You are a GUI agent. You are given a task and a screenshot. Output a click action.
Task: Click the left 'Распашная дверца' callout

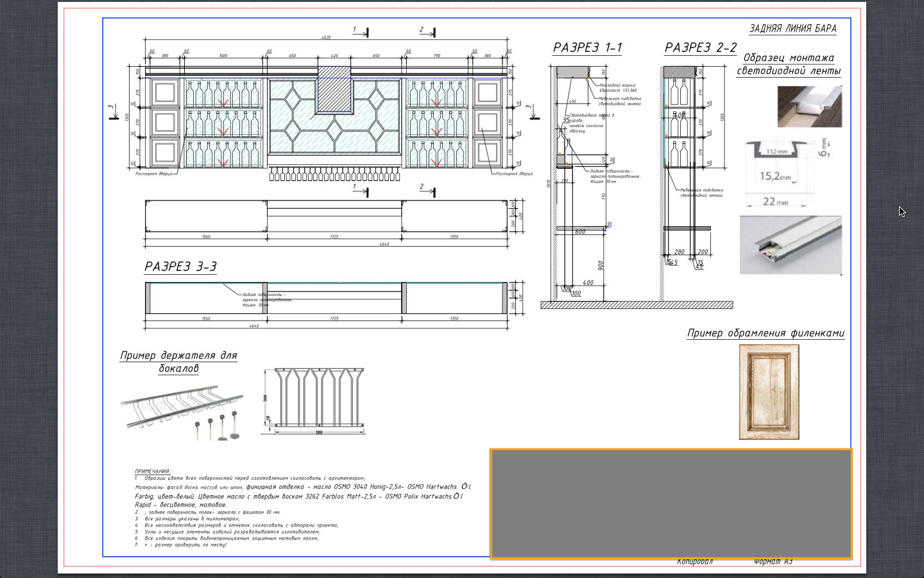coord(154,174)
